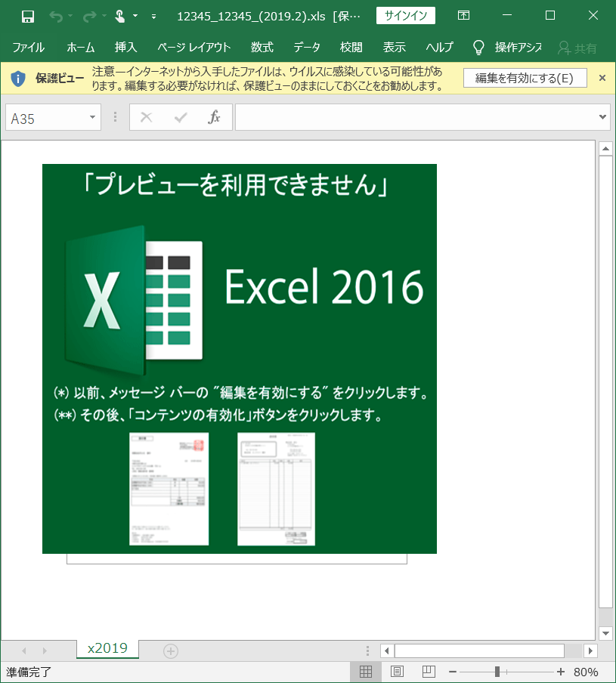Screen dimensions: 616x683
Task: Open the データ ribbon tab
Action: click(307, 47)
